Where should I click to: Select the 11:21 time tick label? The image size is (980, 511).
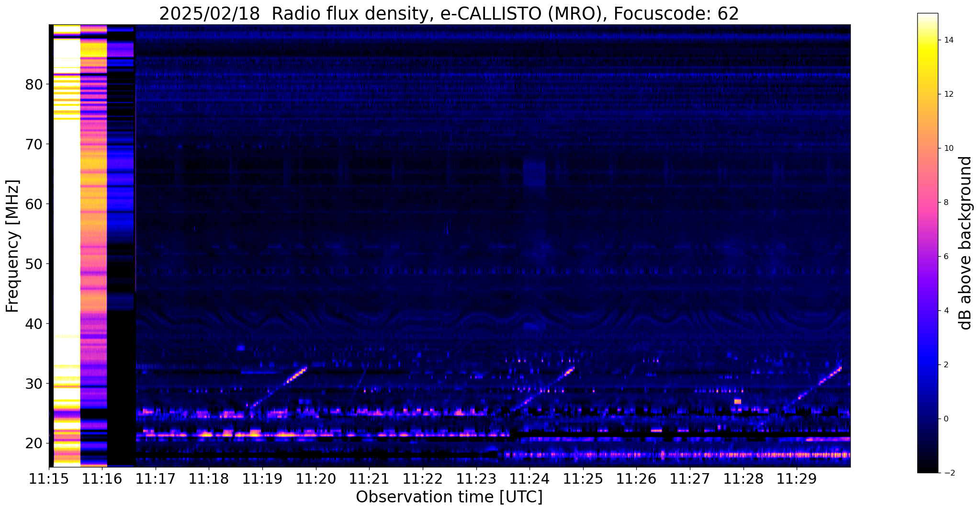(x=369, y=478)
